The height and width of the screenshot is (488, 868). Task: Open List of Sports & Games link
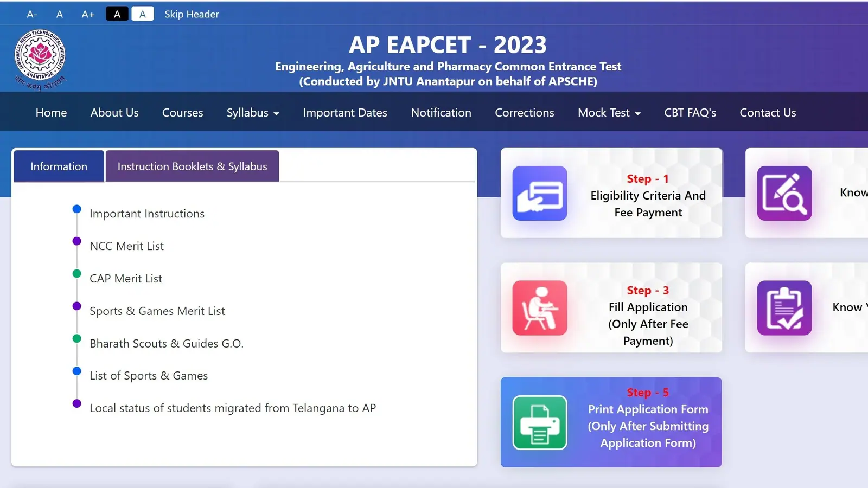(x=149, y=376)
